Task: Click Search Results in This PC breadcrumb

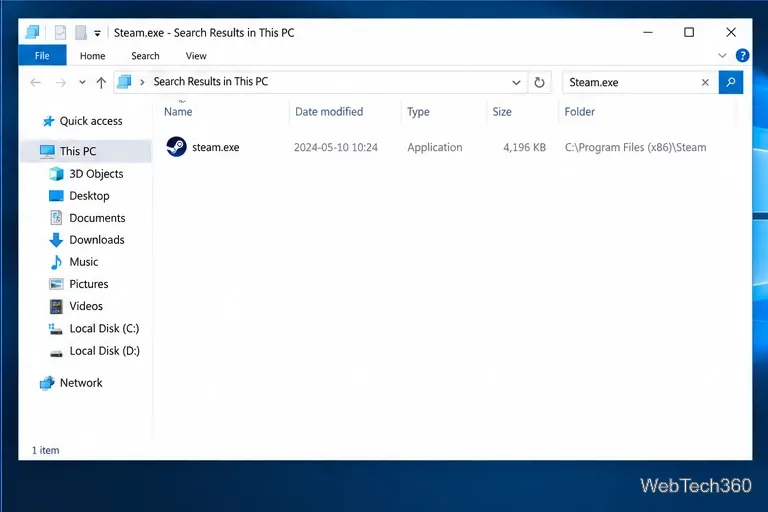Action: click(211, 81)
